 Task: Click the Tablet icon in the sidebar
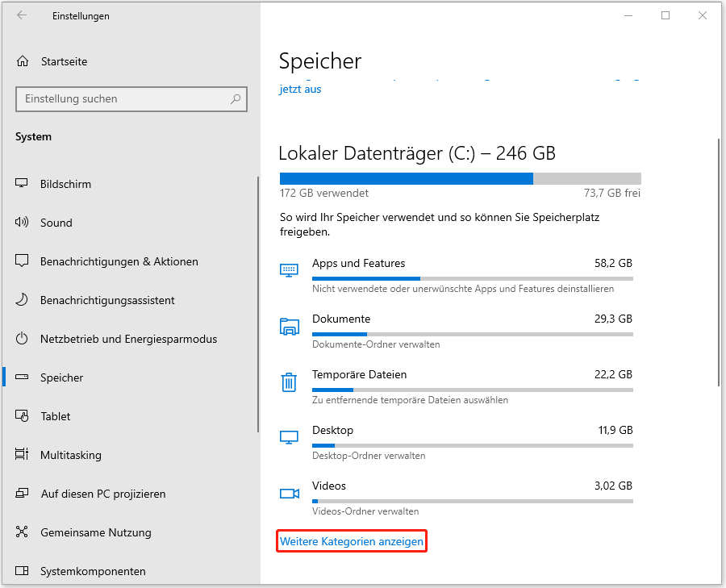pyautogui.click(x=22, y=415)
